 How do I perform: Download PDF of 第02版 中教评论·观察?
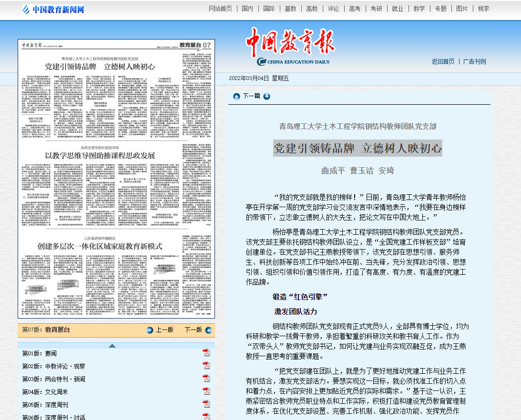coord(206,366)
